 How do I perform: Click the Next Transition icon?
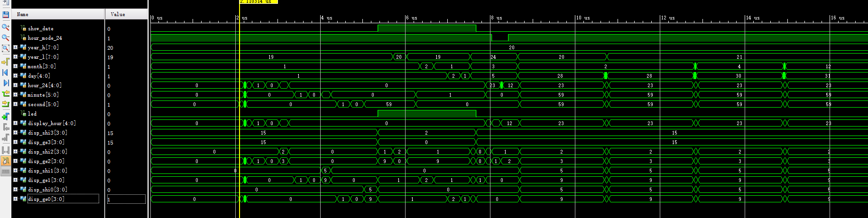tap(6, 104)
